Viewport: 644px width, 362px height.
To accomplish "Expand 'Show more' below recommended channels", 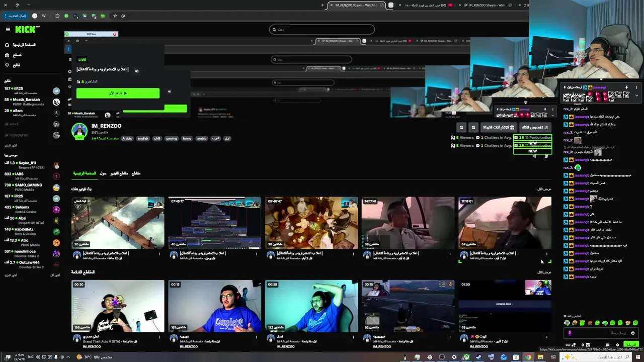I will [11, 275].
